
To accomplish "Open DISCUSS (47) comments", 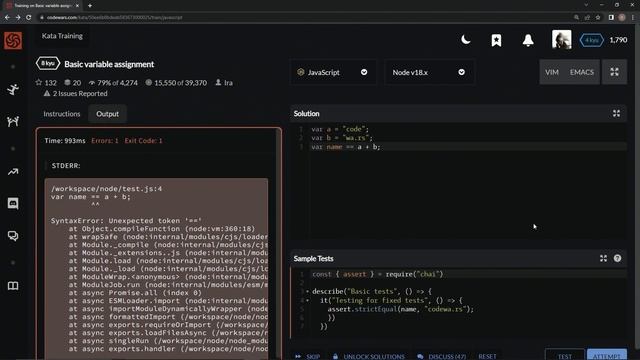I will pyautogui.click(x=442, y=356).
